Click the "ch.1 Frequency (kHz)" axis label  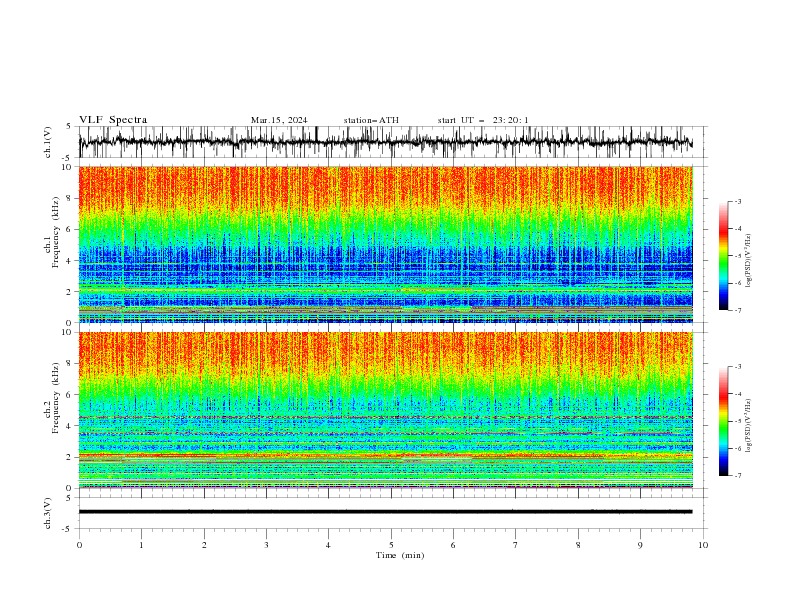point(52,233)
